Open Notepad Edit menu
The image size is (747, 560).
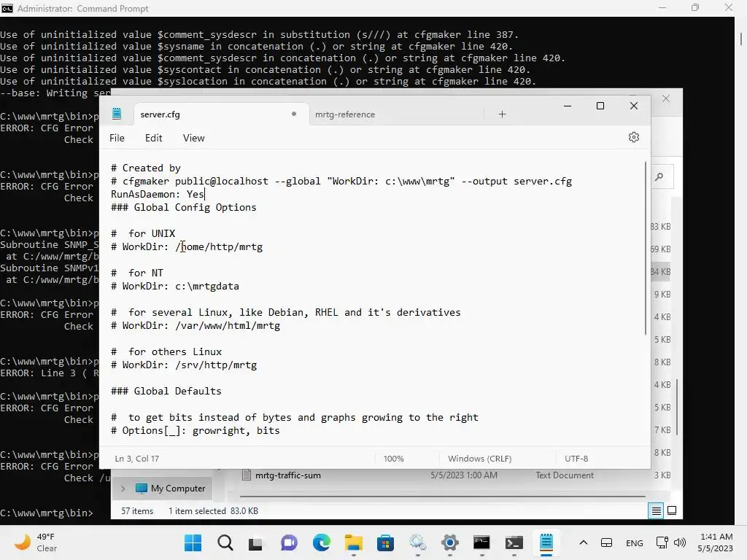click(x=153, y=138)
